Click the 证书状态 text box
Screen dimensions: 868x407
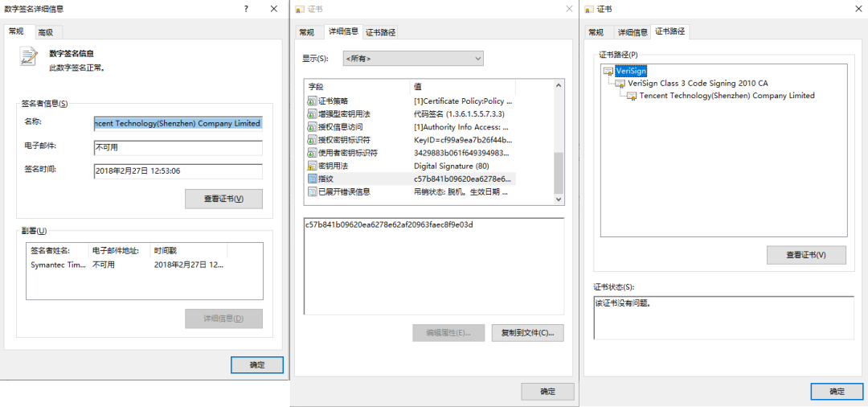(723, 317)
